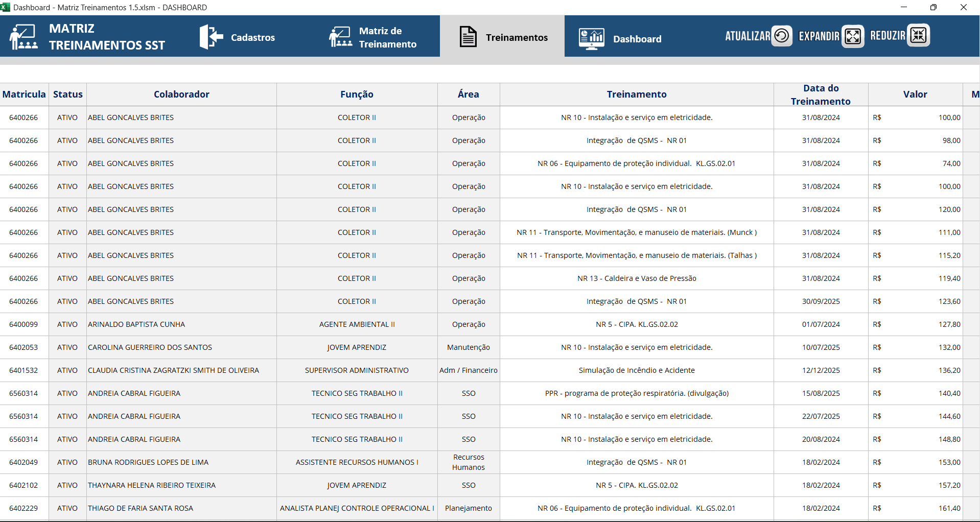Click the Matriz de Treinamento presenter icon
Viewport: 980px width, 522px height.
point(340,37)
